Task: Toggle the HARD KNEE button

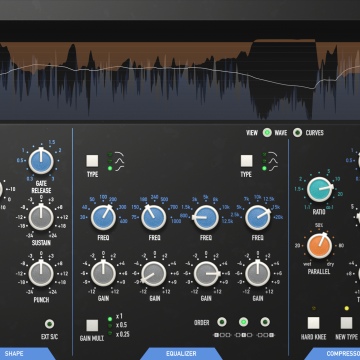Action: pyautogui.click(x=313, y=323)
